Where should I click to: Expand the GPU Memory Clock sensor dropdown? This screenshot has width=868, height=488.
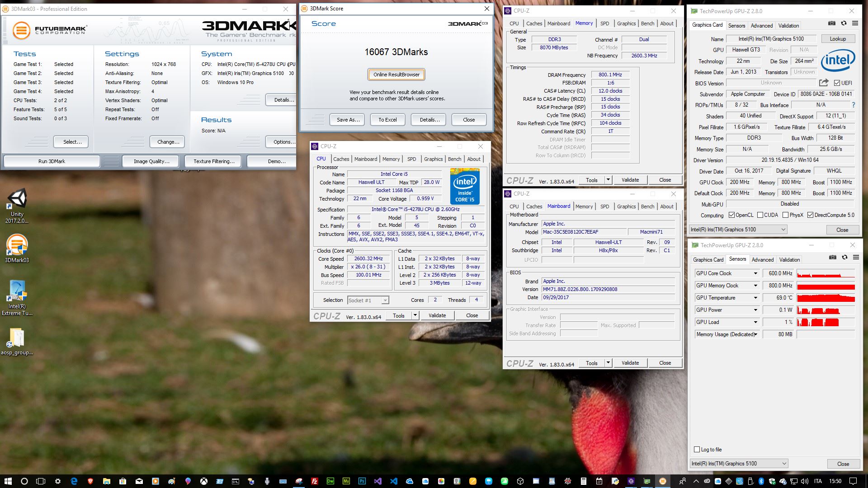(755, 286)
